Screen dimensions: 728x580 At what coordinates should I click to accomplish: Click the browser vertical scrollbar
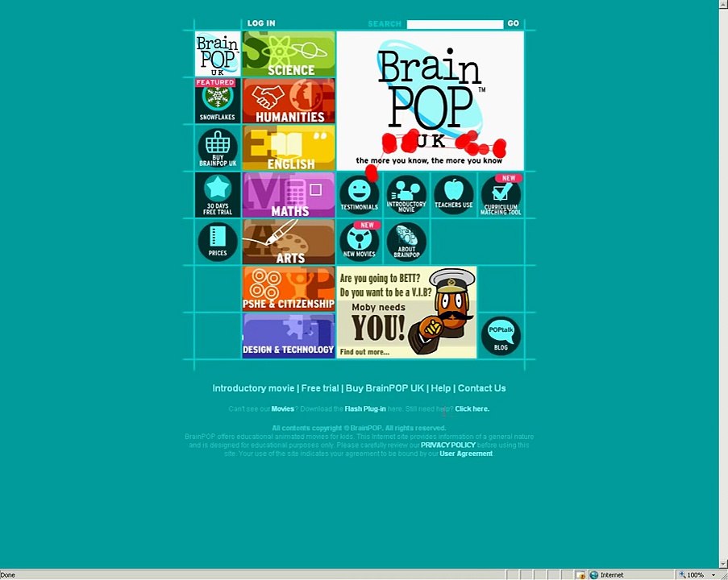(723, 284)
